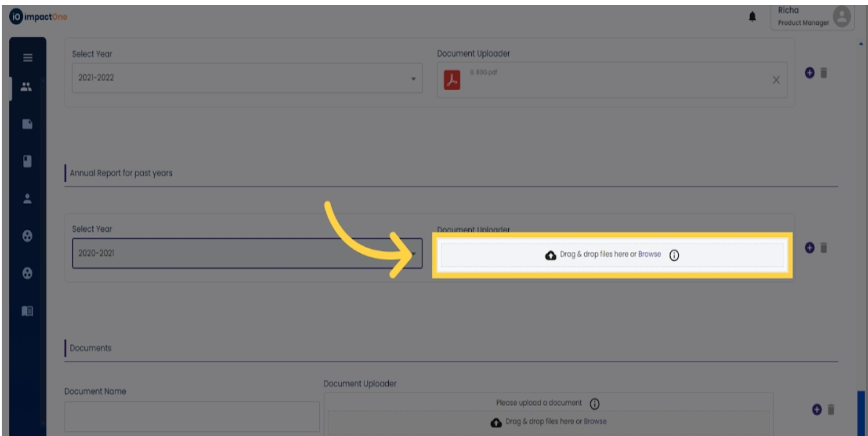Click info icon in highlighted uploader
This screenshot has height=436, width=868.
(x=674, y=255)
